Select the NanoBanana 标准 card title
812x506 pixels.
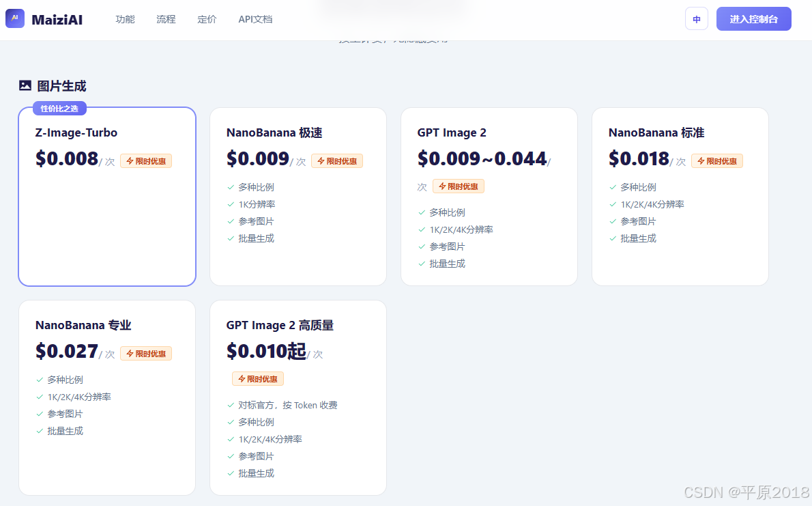click(656, 132)
